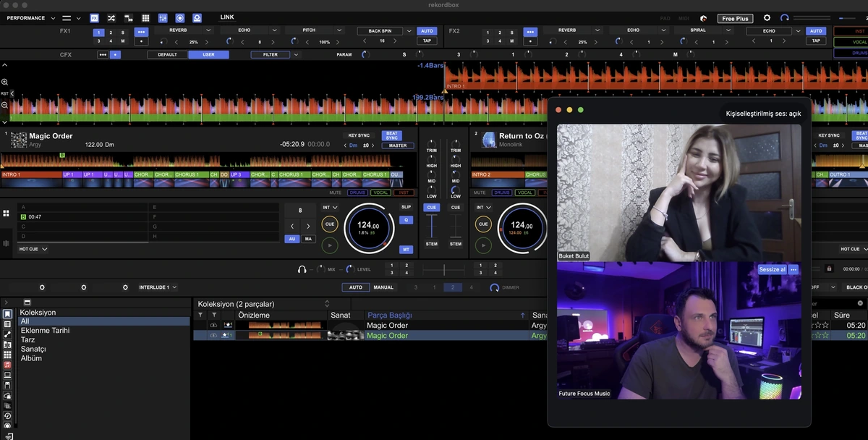Open options on Future Focus Music video tile

793,269
